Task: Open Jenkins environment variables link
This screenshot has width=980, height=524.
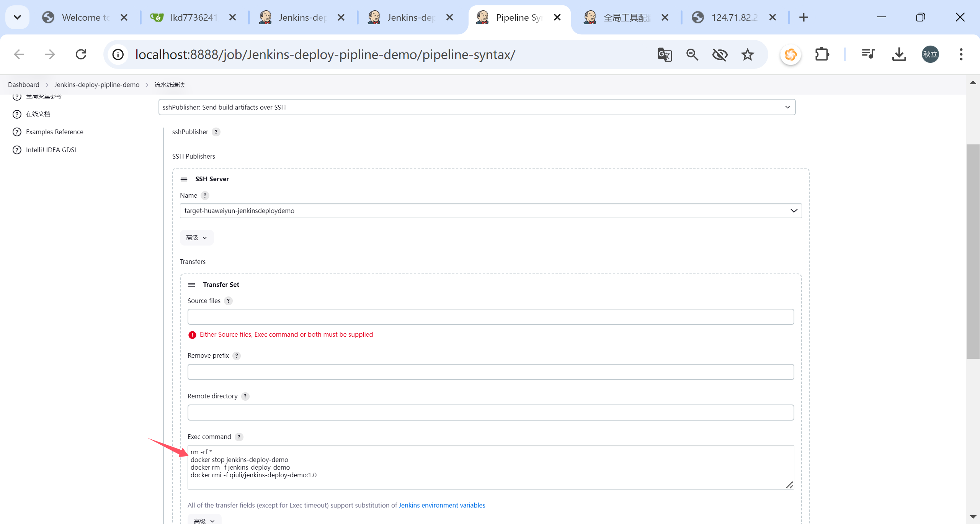Action: (442, 505)
